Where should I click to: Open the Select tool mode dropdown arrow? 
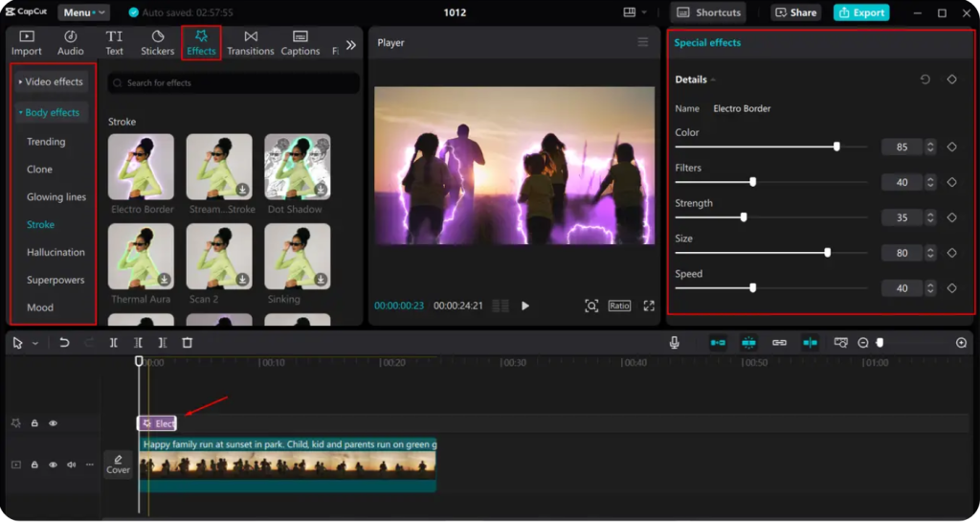click(x=35, y=343)
